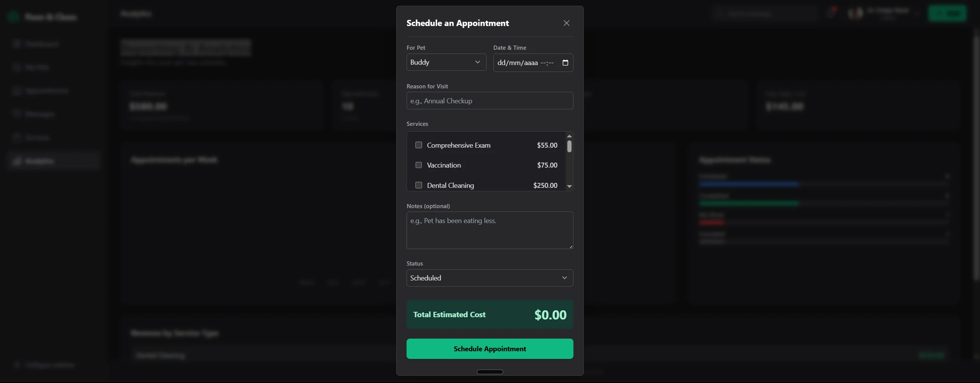Focus the Reason for Visit field
The height and width of the screenshot is (383, 980).
(489, 101)
